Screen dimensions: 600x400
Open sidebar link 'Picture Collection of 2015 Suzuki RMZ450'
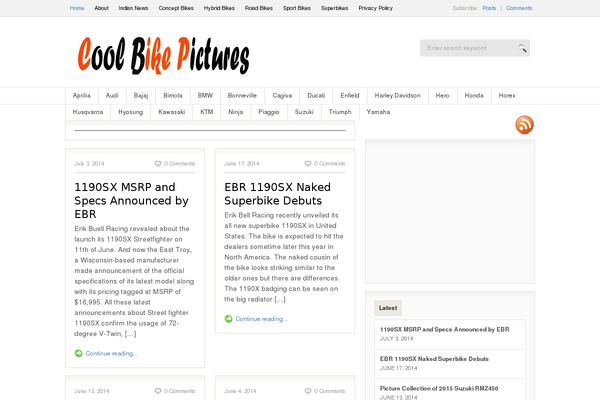point(439,388)
